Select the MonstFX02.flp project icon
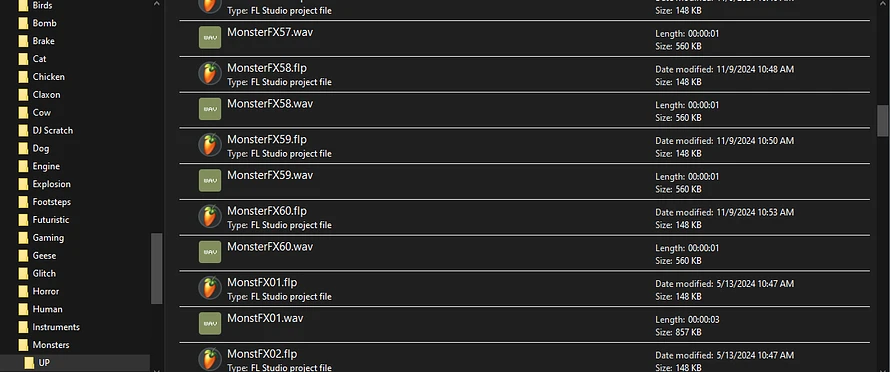The image size is (890, 372). pyautogui.click(x=209, y=360)
